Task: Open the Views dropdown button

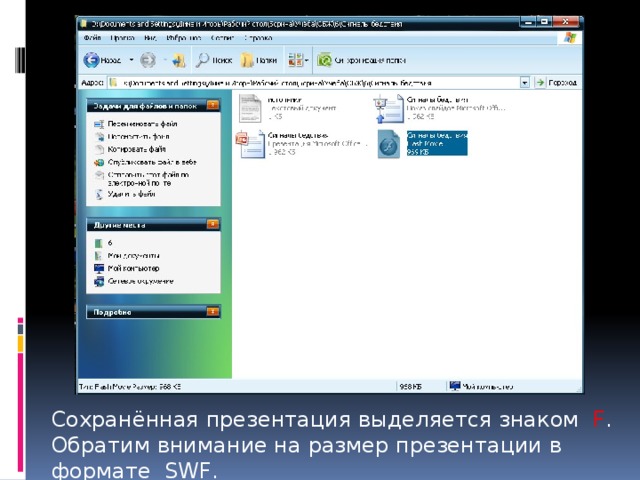Action: (298, 60)
